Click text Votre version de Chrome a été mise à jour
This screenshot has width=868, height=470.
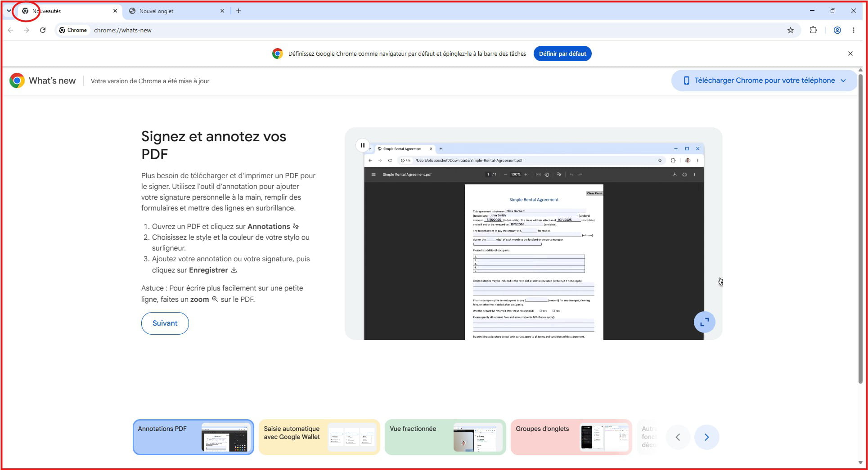pyautogui.click(x=150, y=81)
